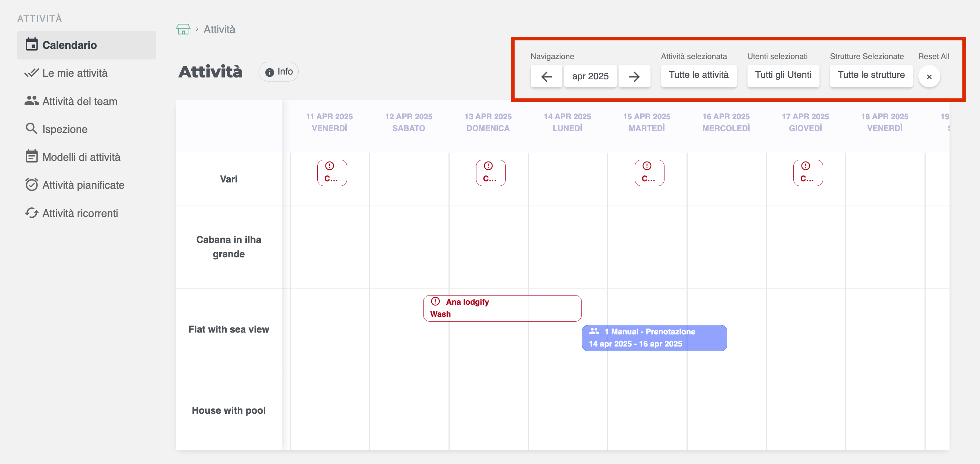The width and height of the screenshot is (980, 464).
Task: Go to previous month with left arrow
Action: pyautogui.click(x=546, y=76)
